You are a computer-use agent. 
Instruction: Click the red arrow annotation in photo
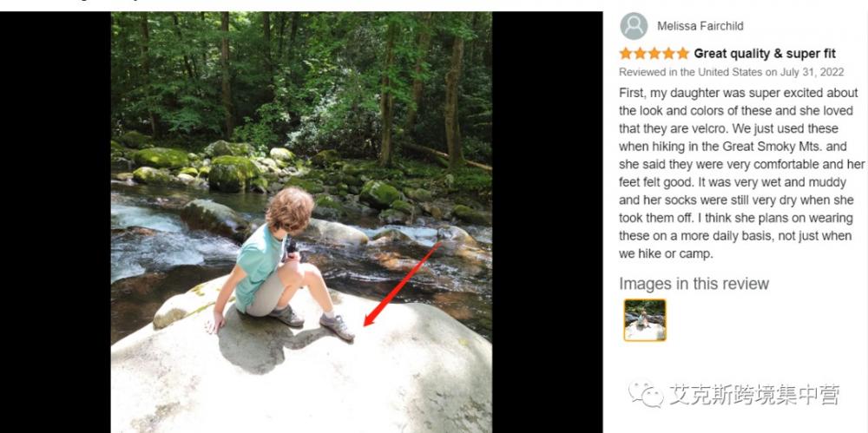(404, 283)
